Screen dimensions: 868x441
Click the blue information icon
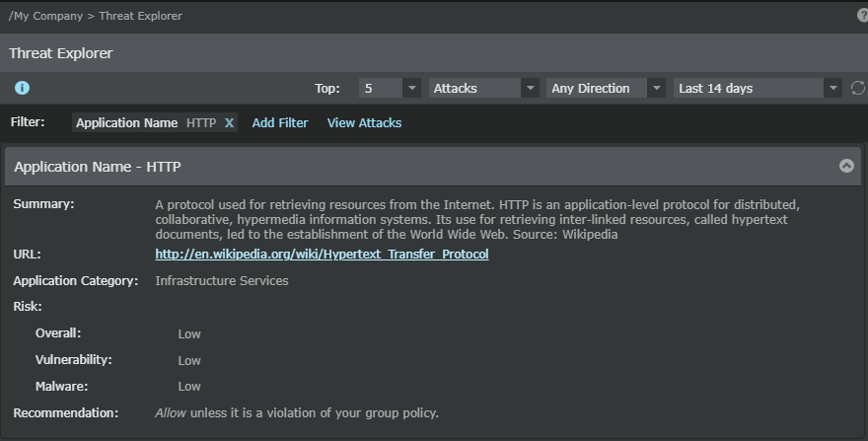point(22,88)
